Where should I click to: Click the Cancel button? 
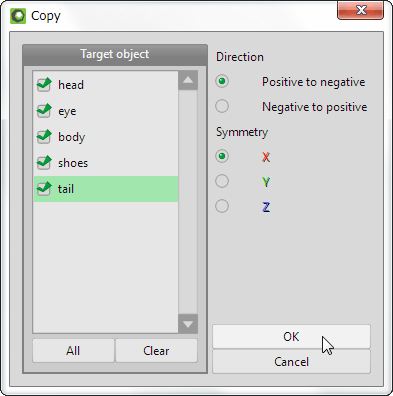291,362
